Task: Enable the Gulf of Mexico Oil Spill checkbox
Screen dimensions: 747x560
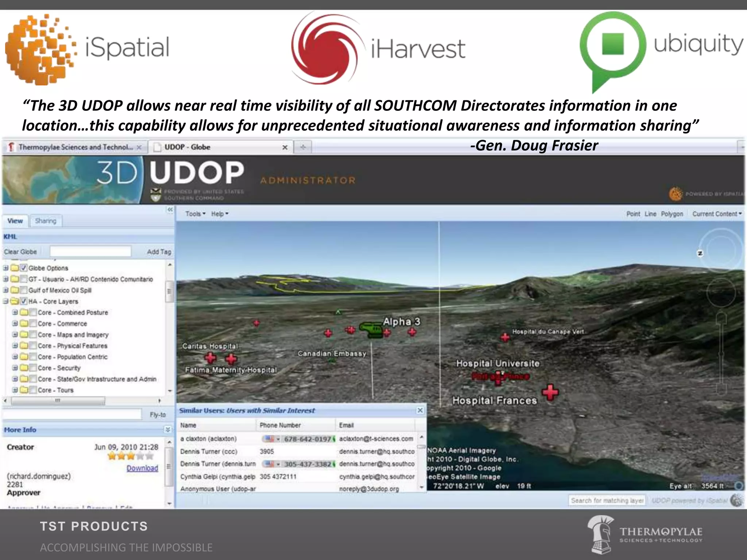Action: click(23, 290)
